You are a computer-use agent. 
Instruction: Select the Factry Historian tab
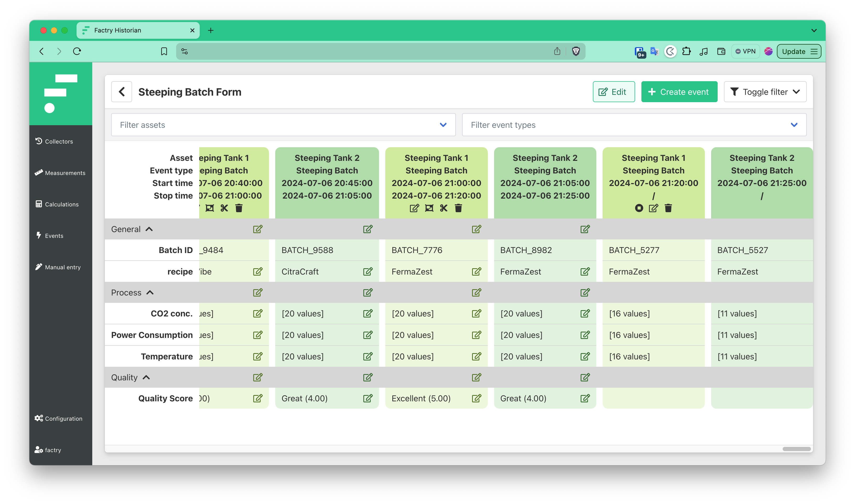(138, 30)
